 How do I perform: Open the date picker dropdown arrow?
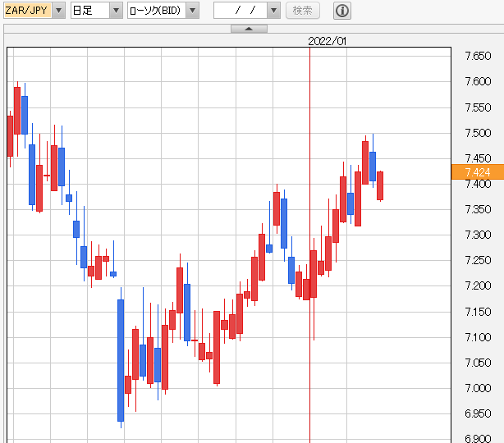click(273, 11)
